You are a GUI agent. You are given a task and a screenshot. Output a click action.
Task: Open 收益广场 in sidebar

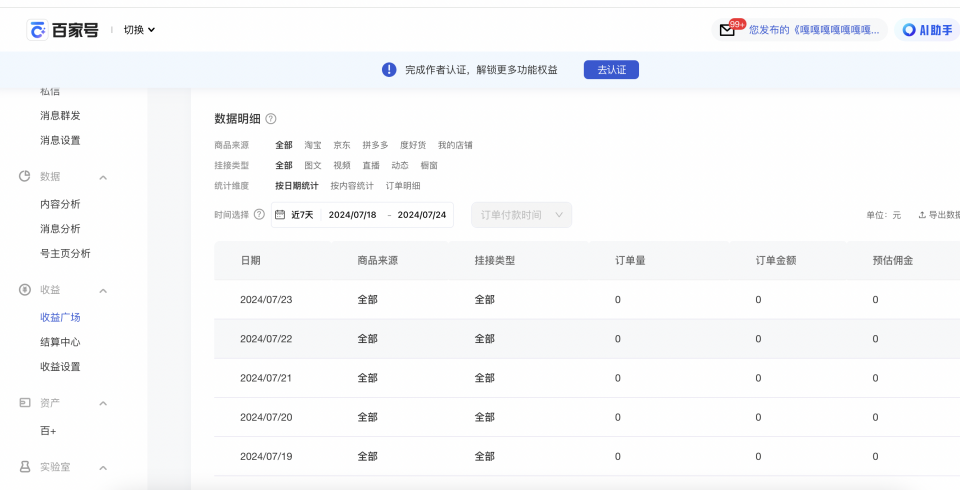click(x=60, y=318)
